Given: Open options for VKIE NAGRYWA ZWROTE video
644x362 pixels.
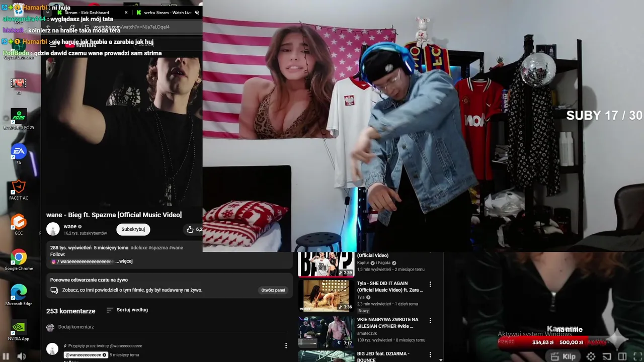Looking at the screenshot, I should [430, 320].
